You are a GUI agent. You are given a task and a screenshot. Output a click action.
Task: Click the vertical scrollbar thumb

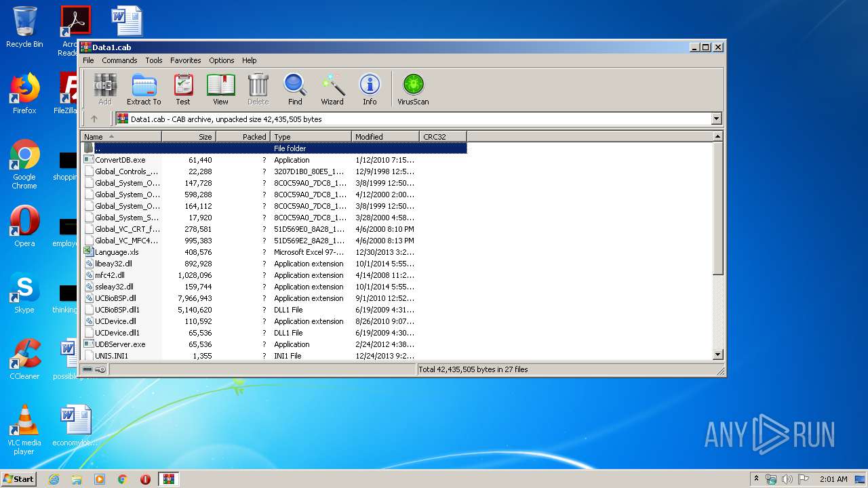[x=718, y=209]
